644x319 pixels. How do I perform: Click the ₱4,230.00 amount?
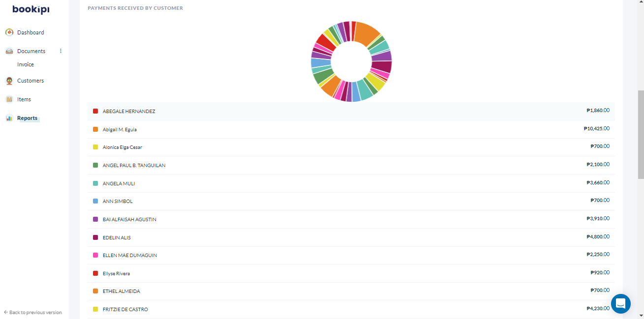tap(598, 308)
